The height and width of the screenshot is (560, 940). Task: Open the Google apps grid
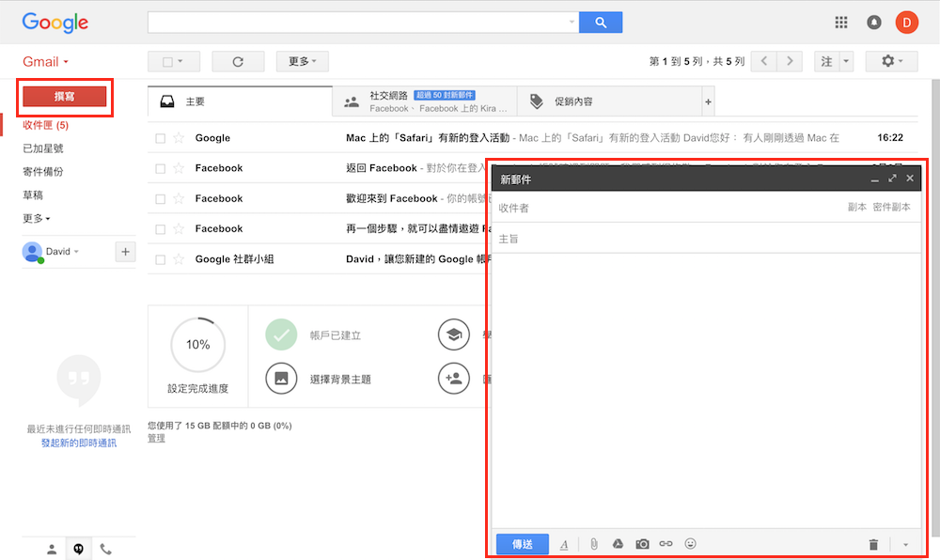click(x=841, y=23)
